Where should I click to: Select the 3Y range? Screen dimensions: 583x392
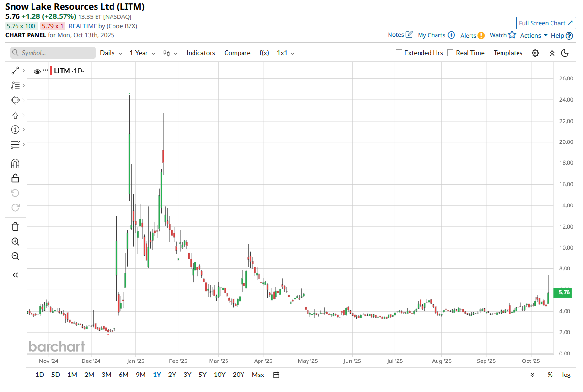[187, 375]
